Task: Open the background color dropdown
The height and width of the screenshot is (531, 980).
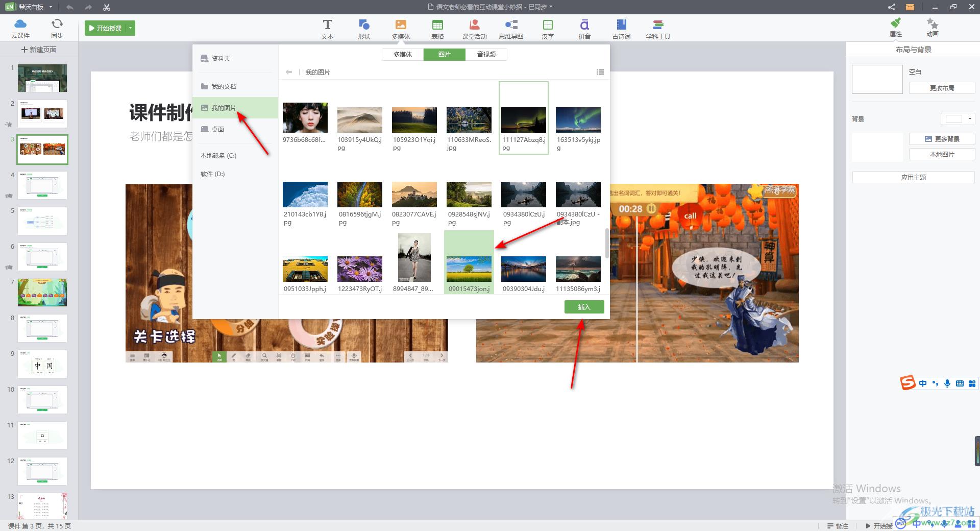Action: 970,119
